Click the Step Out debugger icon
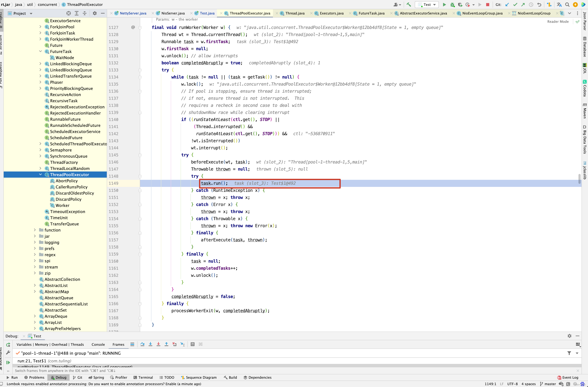Image resolution: width=588 pixels, height=387 pixels. (x=166, y=344)
